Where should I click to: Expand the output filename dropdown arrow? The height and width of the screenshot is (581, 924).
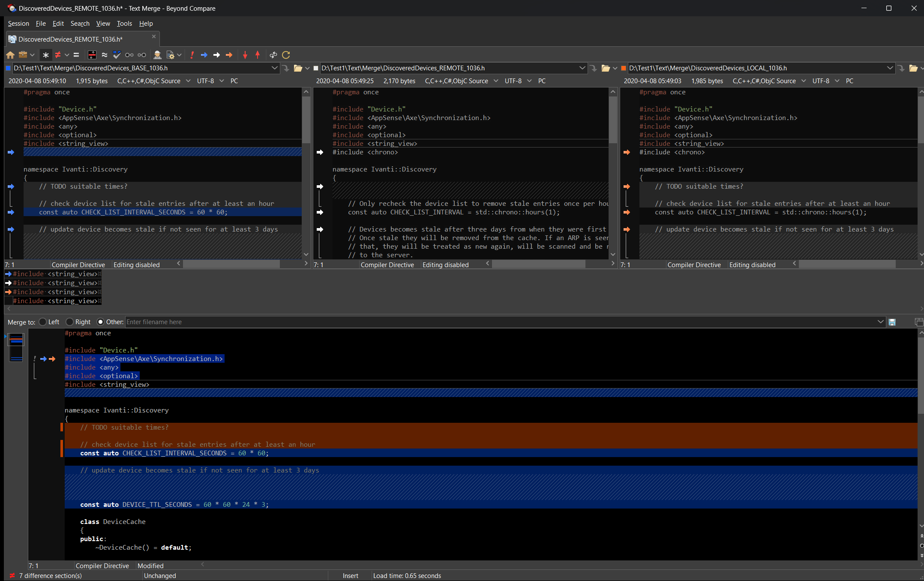(880, 322)
